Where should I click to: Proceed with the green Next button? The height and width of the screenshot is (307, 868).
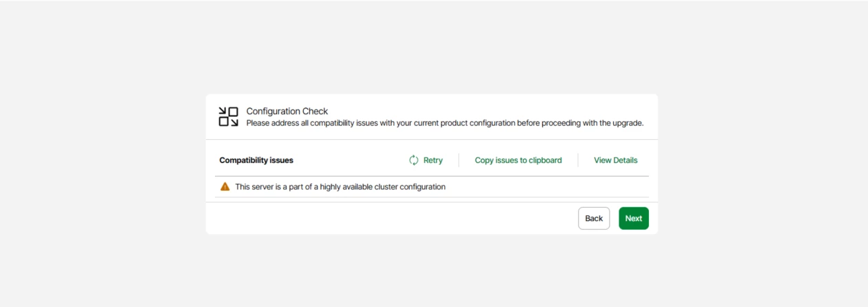point(633,218)
